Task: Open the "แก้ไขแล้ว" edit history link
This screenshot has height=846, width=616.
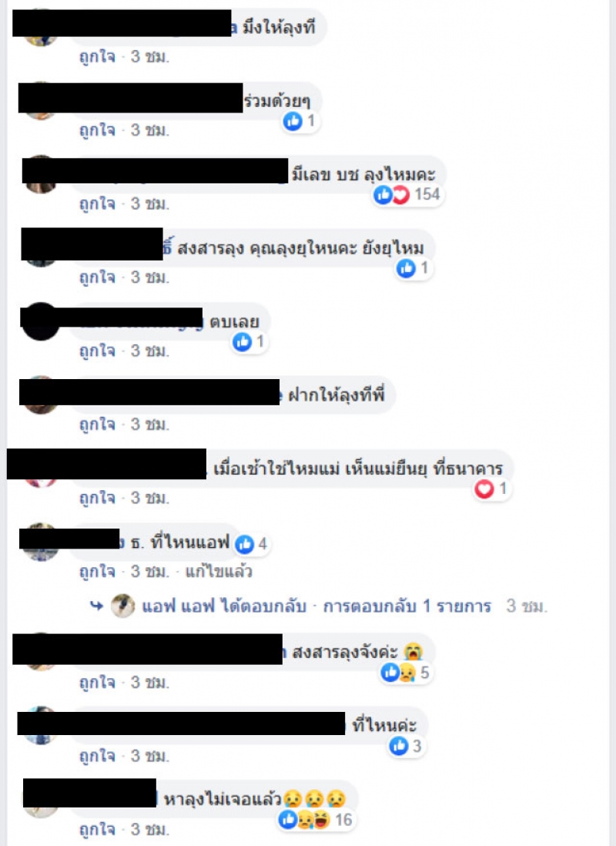Action: [x=219, y=571]
